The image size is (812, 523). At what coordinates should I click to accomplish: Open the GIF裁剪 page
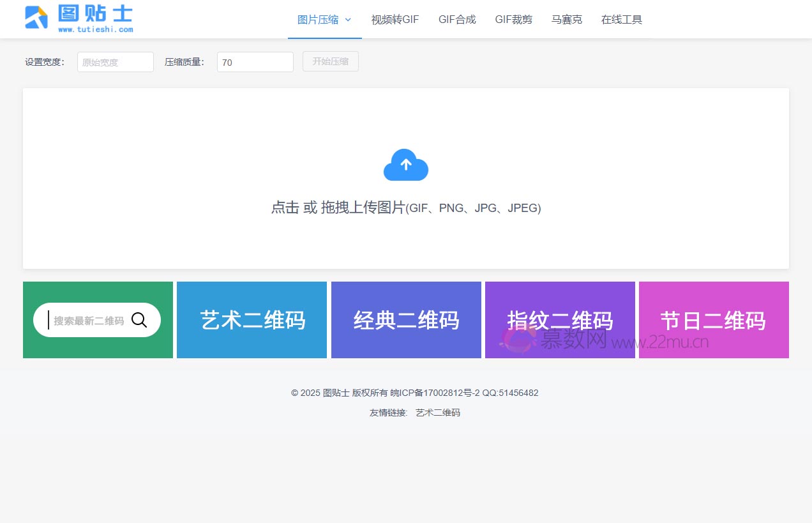pyautogui.click(x=513, y=20)
